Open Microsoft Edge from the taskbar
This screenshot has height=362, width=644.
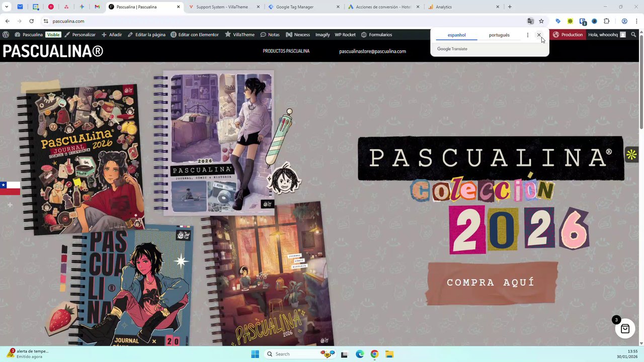[x=360, y=354]
